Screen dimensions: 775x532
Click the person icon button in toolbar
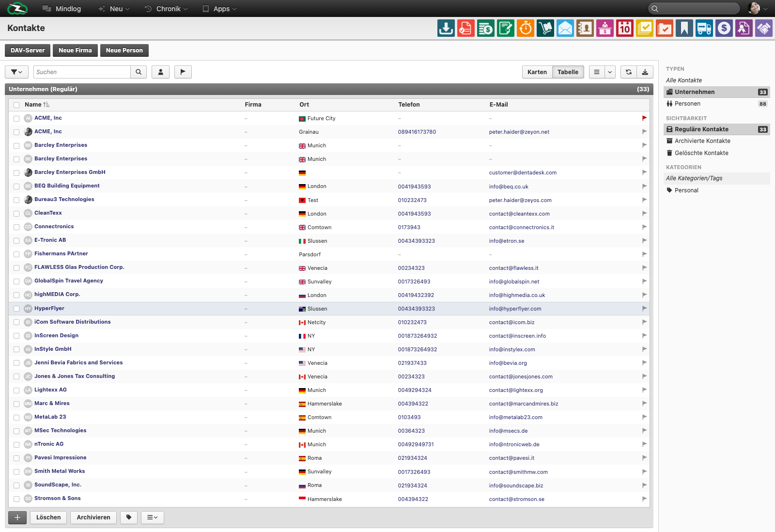click(160, 72)
